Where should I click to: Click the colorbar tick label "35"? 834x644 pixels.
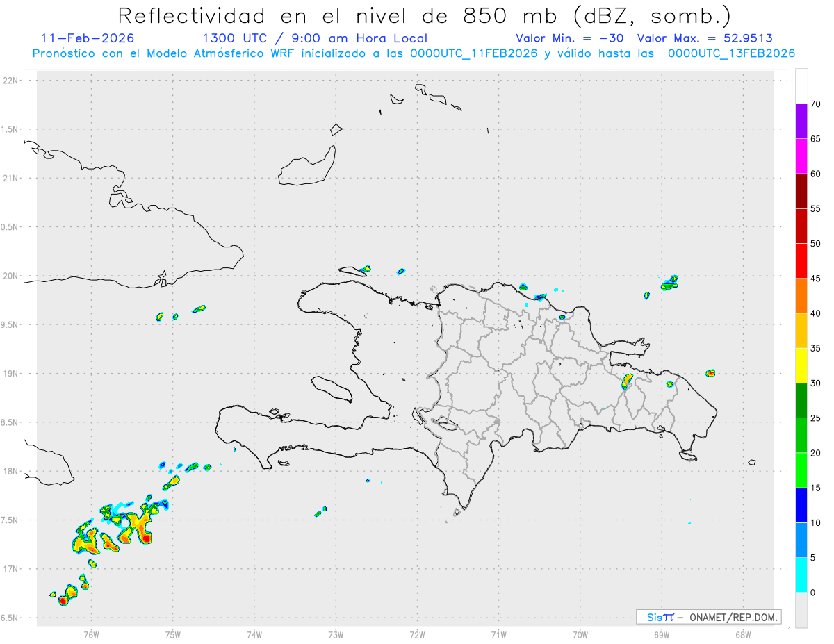coord(816,348)
